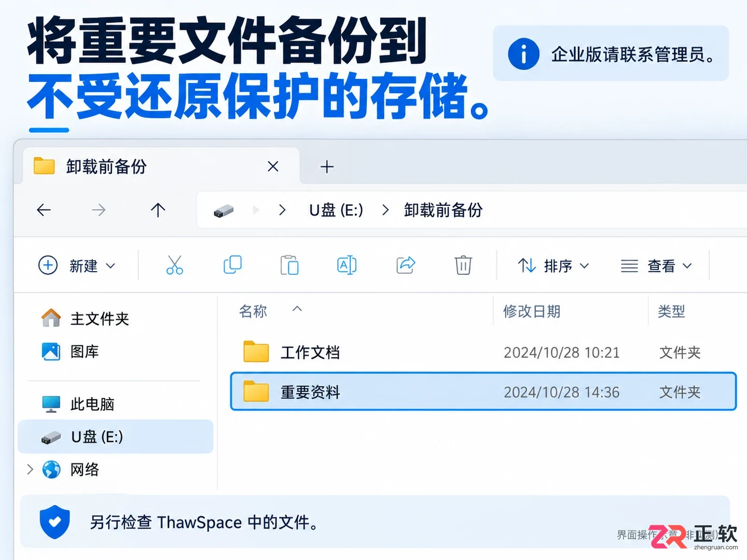Image resolution: width=747 pixels, height=560 pixels.
Task: Go forward with the right arrow
Action: (x=99, y=210)
